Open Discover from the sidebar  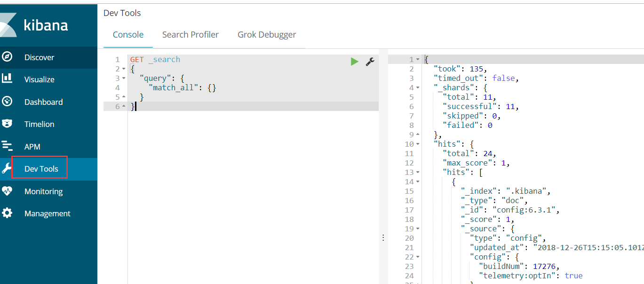tap(40, 57)
